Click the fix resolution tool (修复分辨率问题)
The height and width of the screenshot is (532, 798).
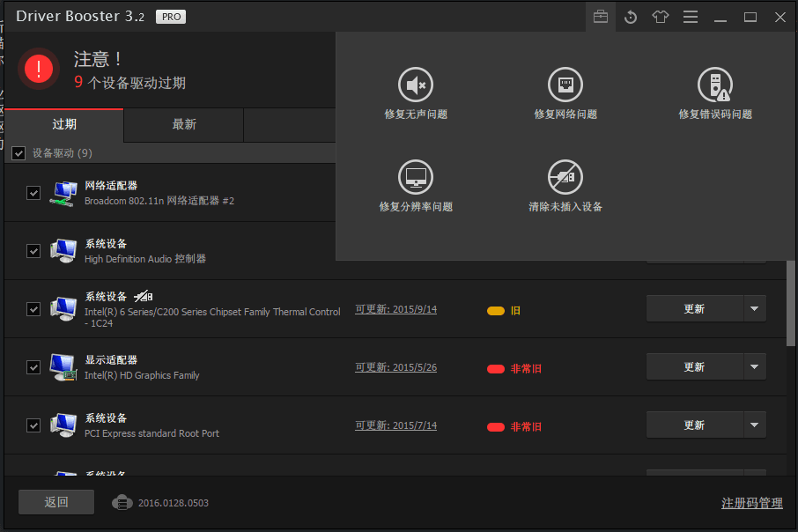416,187
